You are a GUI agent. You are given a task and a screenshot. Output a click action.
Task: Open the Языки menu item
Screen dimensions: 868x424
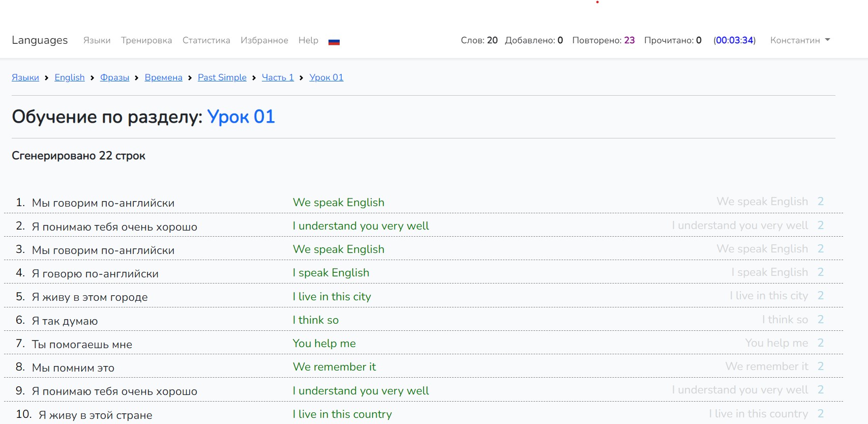97,40
